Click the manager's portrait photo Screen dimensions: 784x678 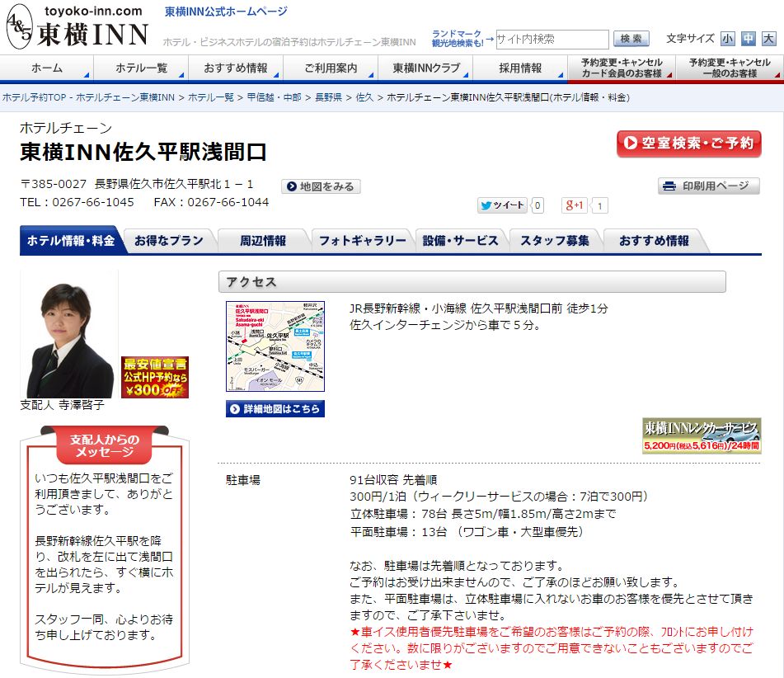pos(69,334)
